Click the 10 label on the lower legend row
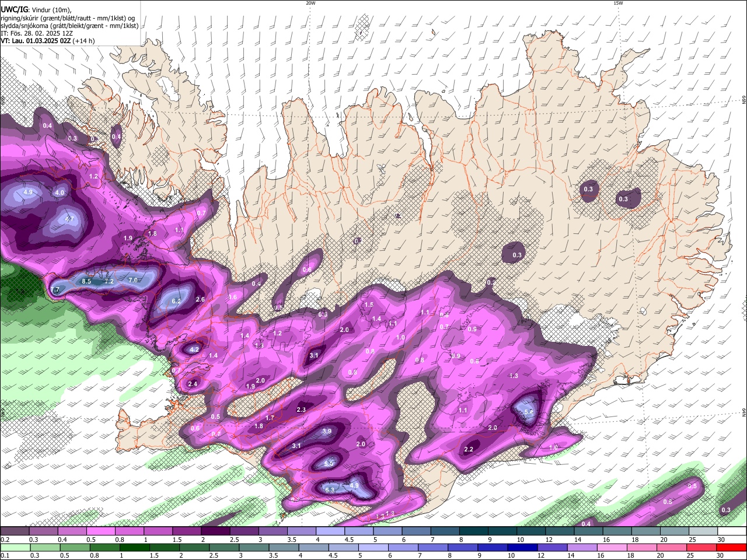This screenshot has height=560, width=747. 511,555
